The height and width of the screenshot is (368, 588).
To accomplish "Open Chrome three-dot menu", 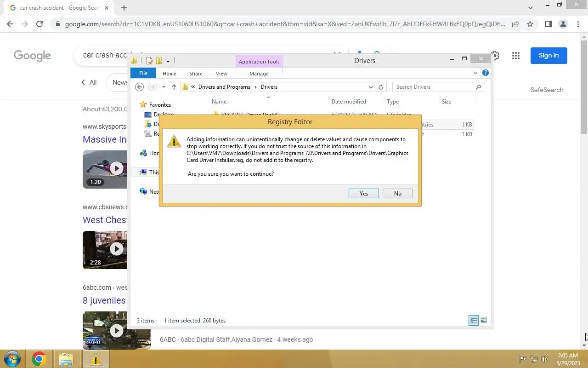I will (x=578, y=24).
